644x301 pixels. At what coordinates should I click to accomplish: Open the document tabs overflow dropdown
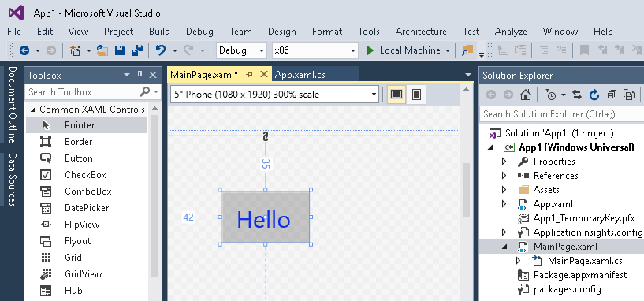point(467,75)
